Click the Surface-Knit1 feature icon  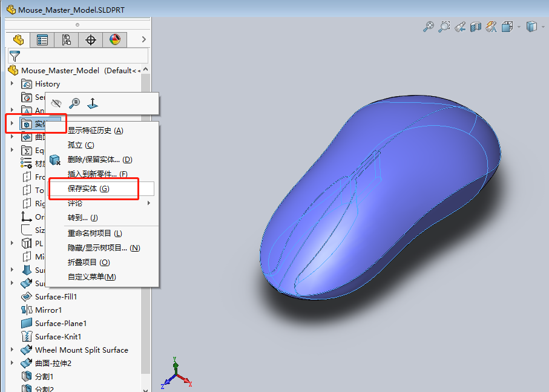pos(27,337)
